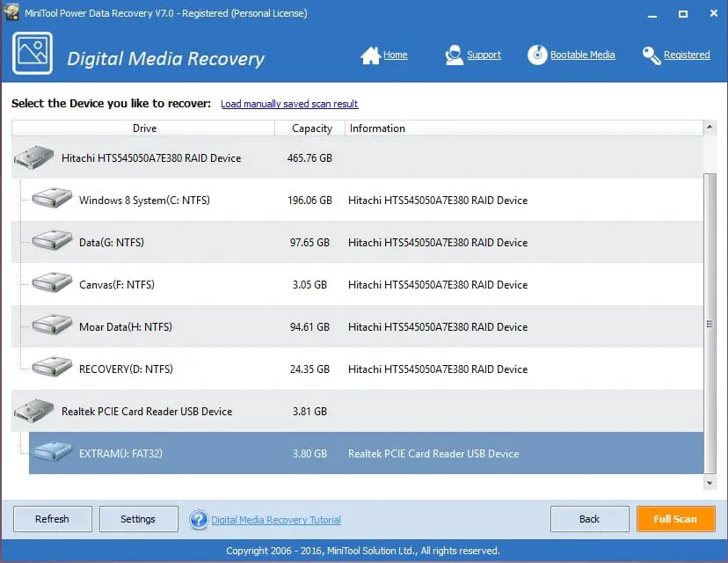This screenshot has height=563, width=728.
Task: Click Information text in EXTRAM row
Action: pos(433,454)
